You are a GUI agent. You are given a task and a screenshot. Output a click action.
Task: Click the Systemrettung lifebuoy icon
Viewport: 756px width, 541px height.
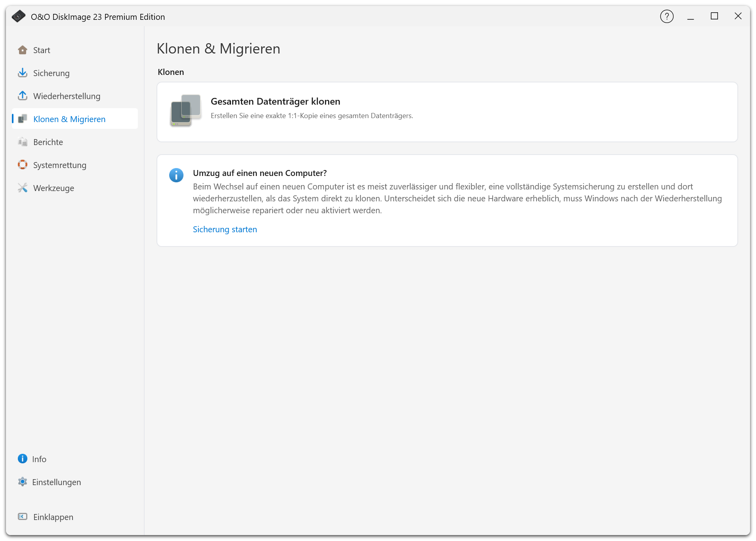[x=23, y=165]
